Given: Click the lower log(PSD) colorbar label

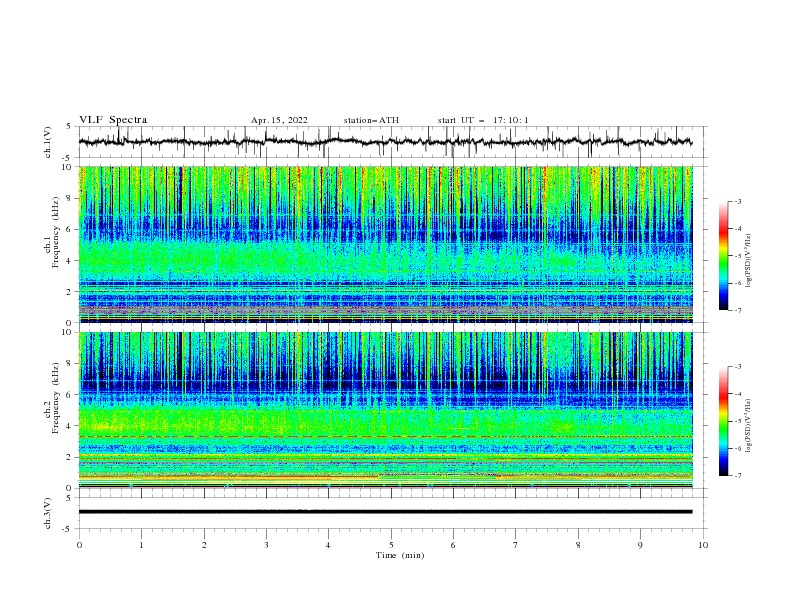Looking at the screenshot, I should 748,425.
